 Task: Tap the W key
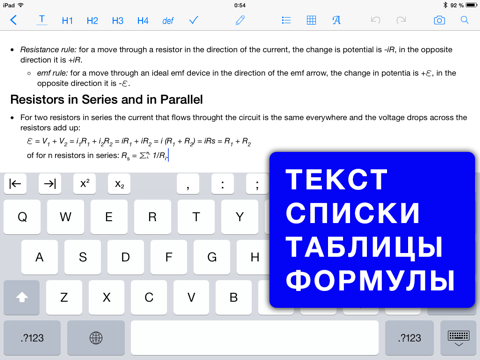tap(65, 217)
